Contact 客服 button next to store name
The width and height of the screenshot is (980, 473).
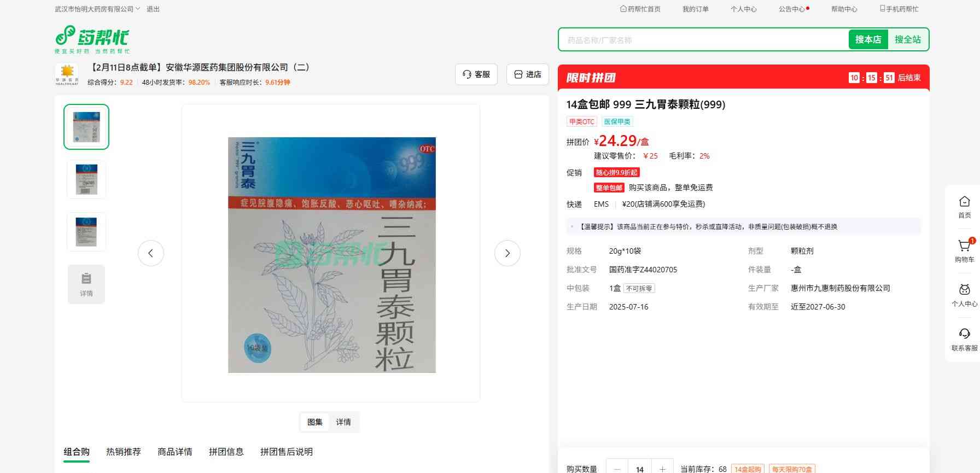(476, 74)
